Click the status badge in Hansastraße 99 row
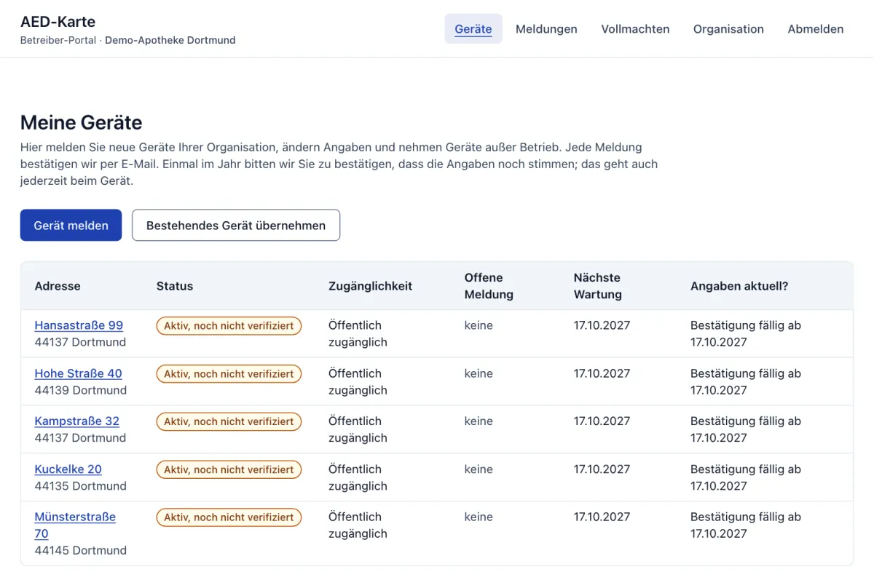The height and width of the screenshot is (588, 874). tap(229, 326)
